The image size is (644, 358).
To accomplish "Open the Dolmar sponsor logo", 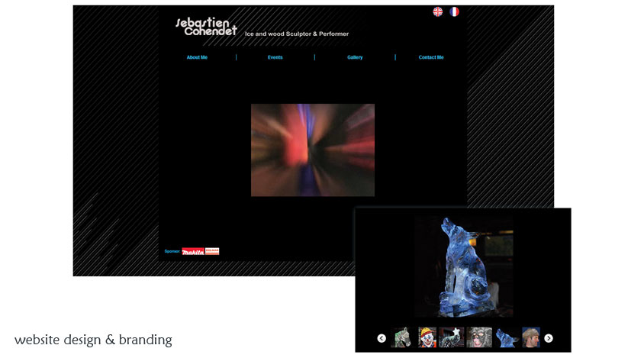I will coord(212,251).
